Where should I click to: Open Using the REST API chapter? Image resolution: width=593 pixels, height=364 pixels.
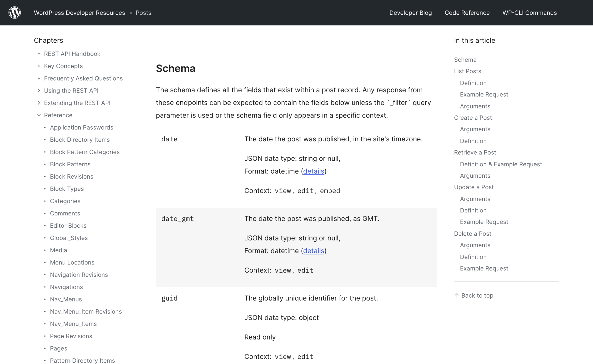click(71, 90)
